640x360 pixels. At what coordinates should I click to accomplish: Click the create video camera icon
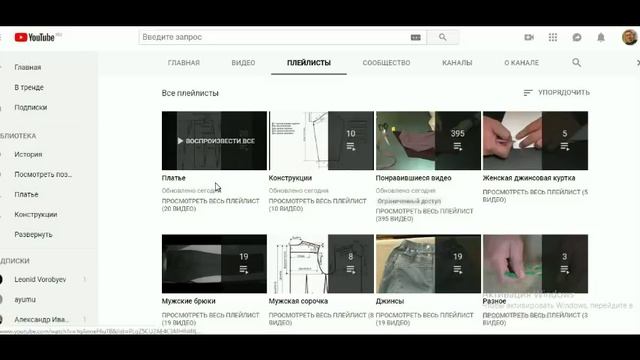pyautogui.click(x=529, y=37)
